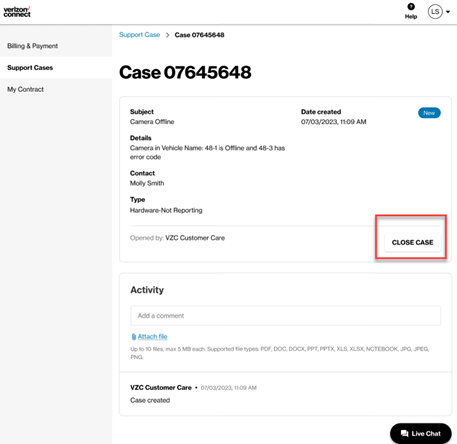The image size is (457, 444).
Task: Open My Contract in the sidebar
Action: click(x=26, y=89)
